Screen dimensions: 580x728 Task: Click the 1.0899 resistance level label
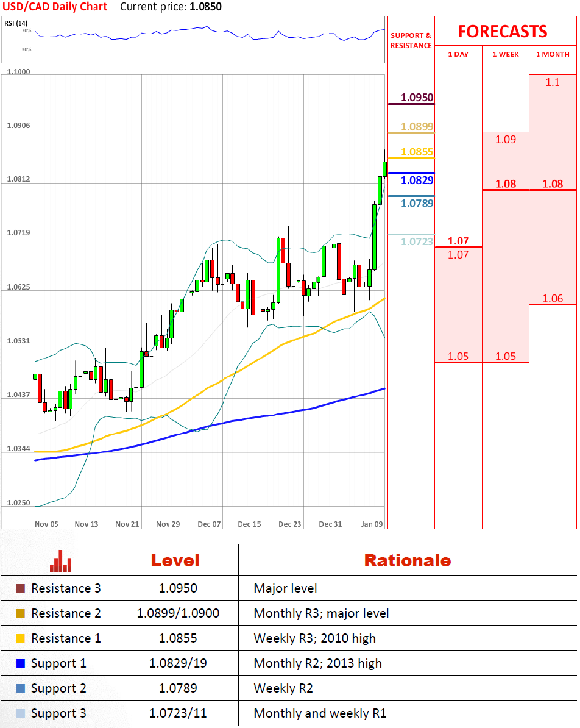coord(417,127)
